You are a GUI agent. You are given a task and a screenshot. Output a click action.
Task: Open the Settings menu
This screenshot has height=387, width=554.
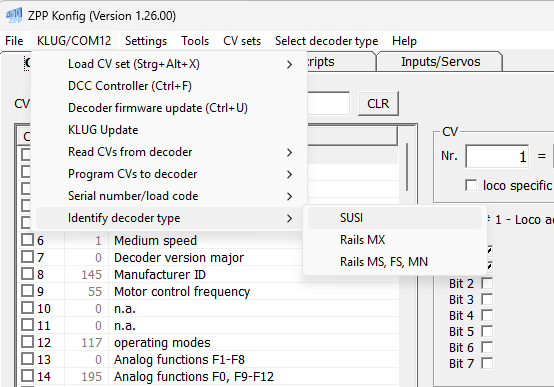tap(146, 41)
